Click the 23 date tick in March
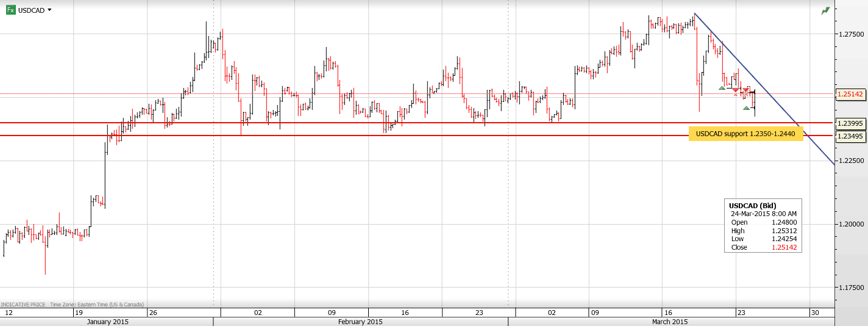This screenshot has width=868, height=326. 741,312
